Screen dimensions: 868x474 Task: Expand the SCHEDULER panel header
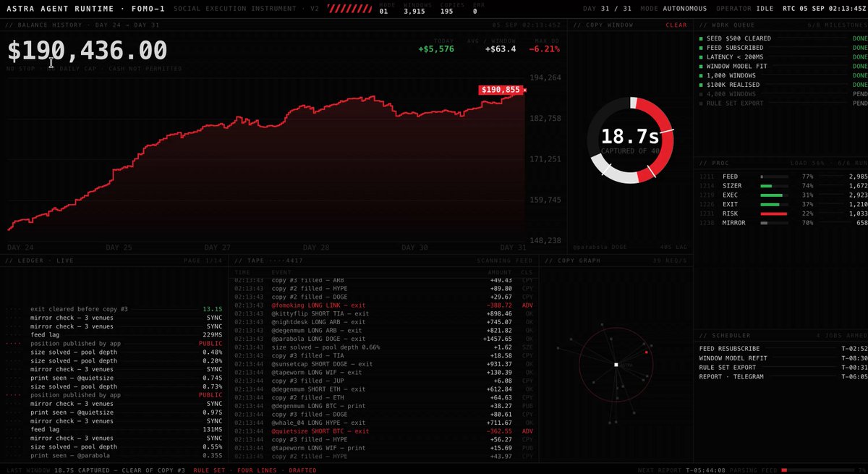(730, 335)
